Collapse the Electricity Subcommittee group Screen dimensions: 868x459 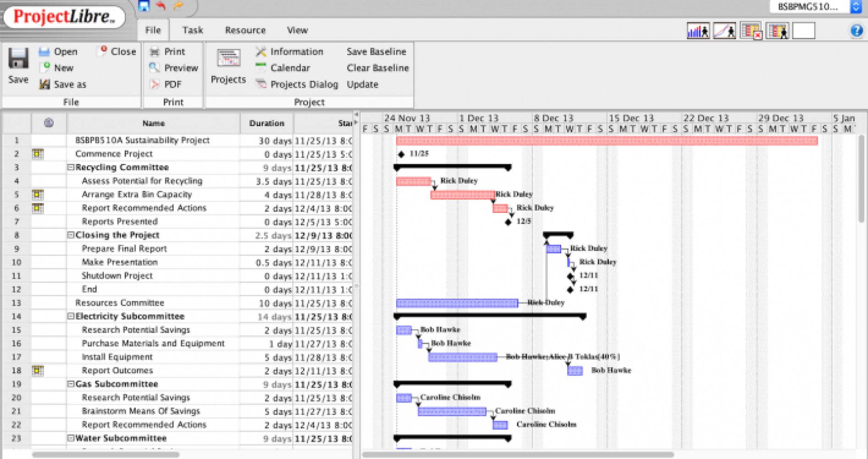coord(71,316)
